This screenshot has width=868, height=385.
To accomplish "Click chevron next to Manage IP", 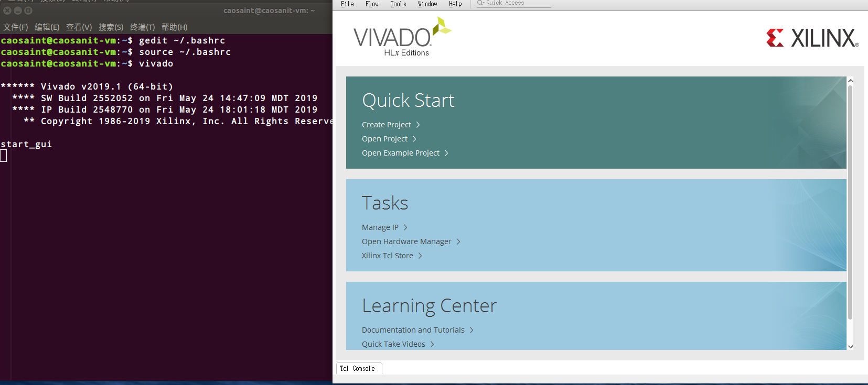I will [x=405, y=227].
